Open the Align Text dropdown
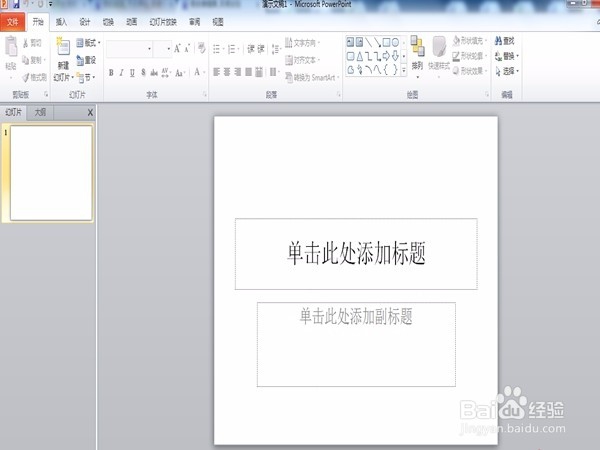 click(302, 60)
